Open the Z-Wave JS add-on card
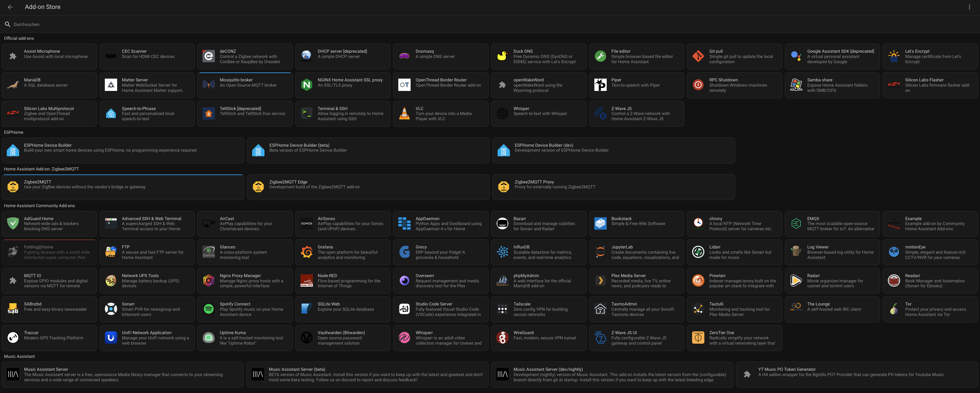Screen dimensions: 980x393 point(637,113)
